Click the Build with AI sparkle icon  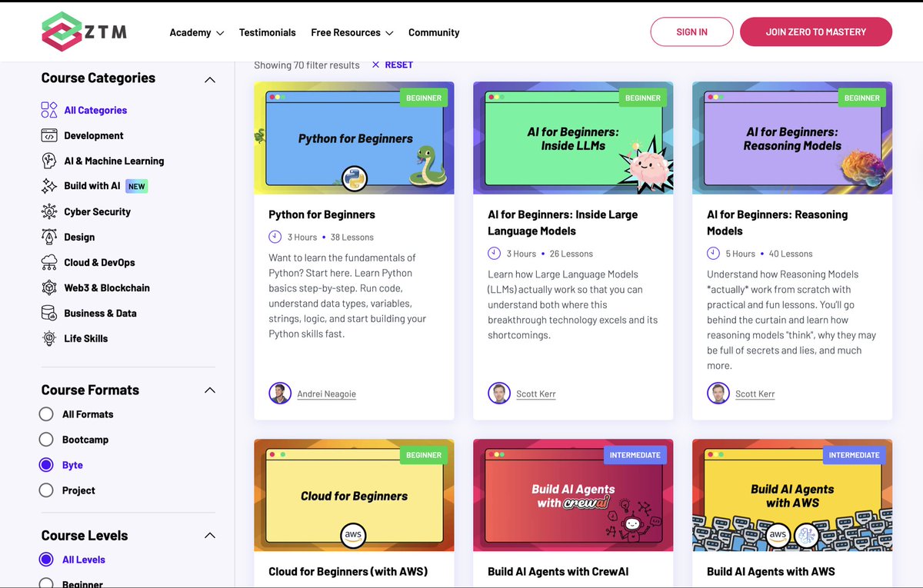pos(49,186)
